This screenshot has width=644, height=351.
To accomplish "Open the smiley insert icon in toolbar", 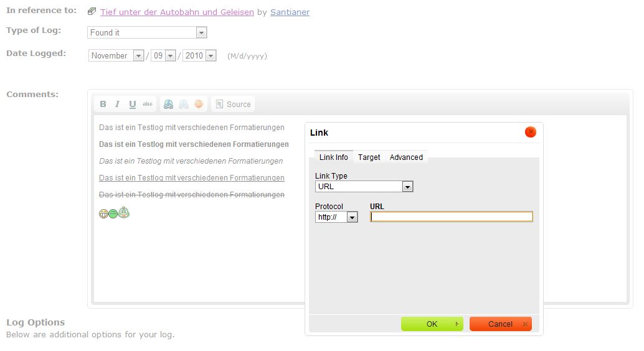I will pyautogui.click(x=199, y=105).
